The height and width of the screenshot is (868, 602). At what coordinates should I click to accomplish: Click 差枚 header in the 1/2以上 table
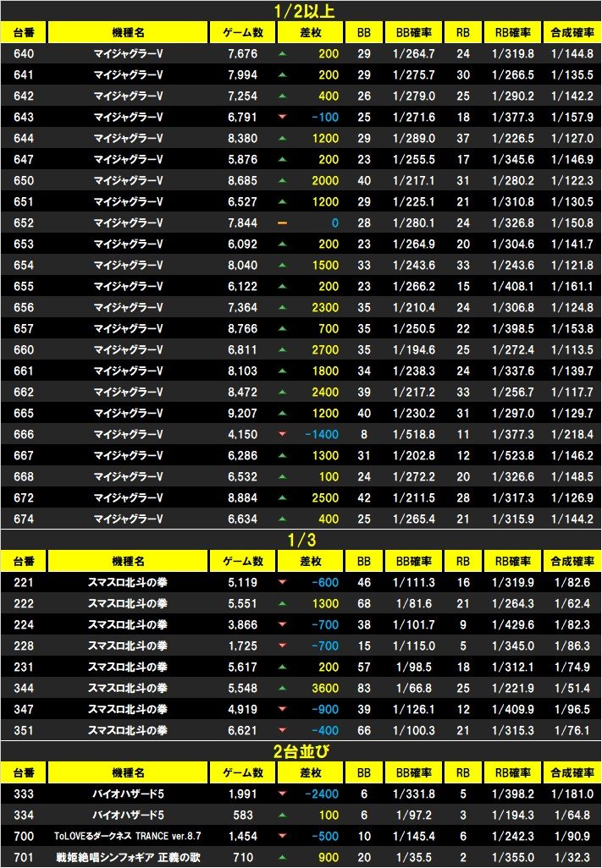tap(310, 33)
